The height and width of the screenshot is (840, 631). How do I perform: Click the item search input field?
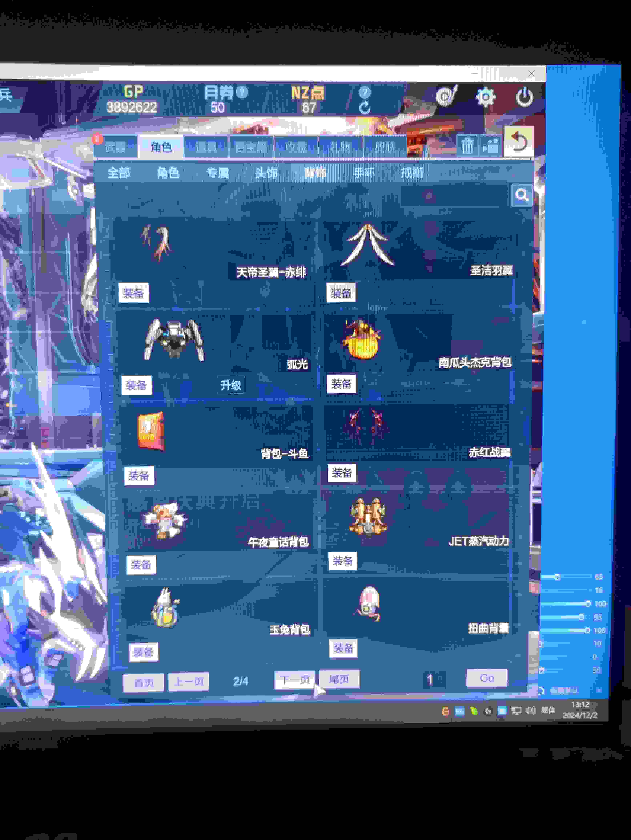click(455, 196)
